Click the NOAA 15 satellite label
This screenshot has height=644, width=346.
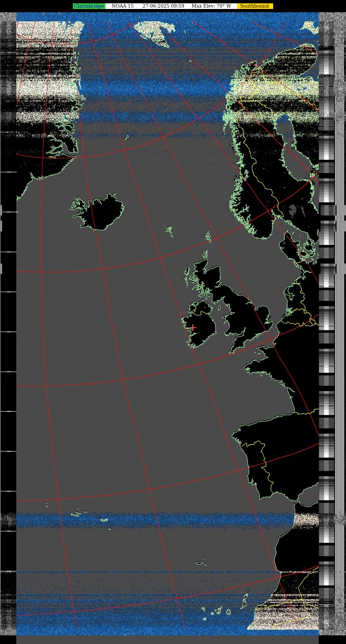(x=122, y=6)
